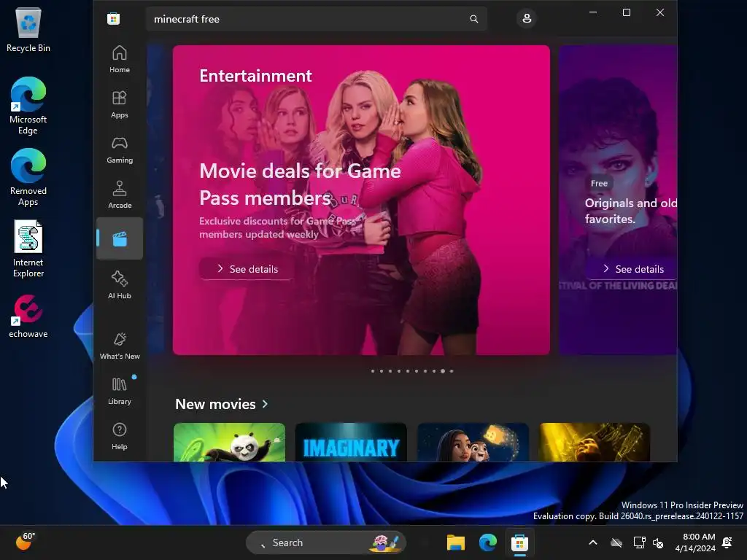
Task: Open File Explorer from the taskbar
Action: (455, 542)
